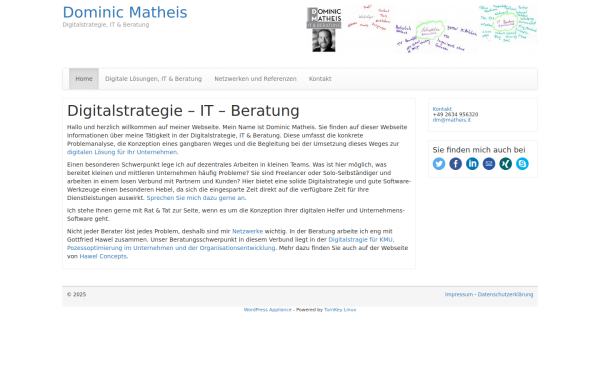Image resolution: width=600 pixels, height=375 pixels.
Task: Click the dm@matheis.it email link
Action: click(x=452, y=120)
